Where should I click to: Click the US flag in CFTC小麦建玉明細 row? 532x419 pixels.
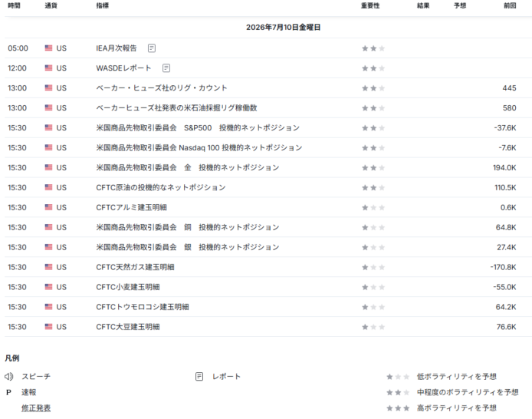(x=48, y=287)
